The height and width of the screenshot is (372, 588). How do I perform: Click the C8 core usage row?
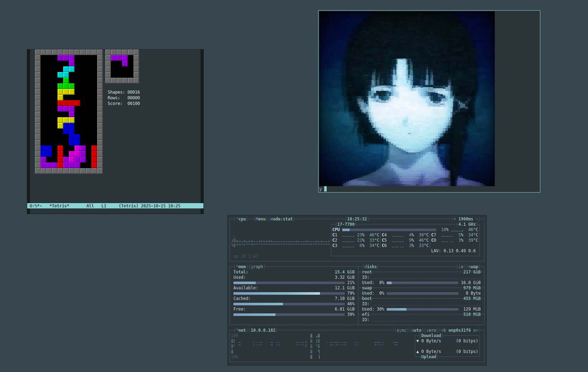[455, 240]
